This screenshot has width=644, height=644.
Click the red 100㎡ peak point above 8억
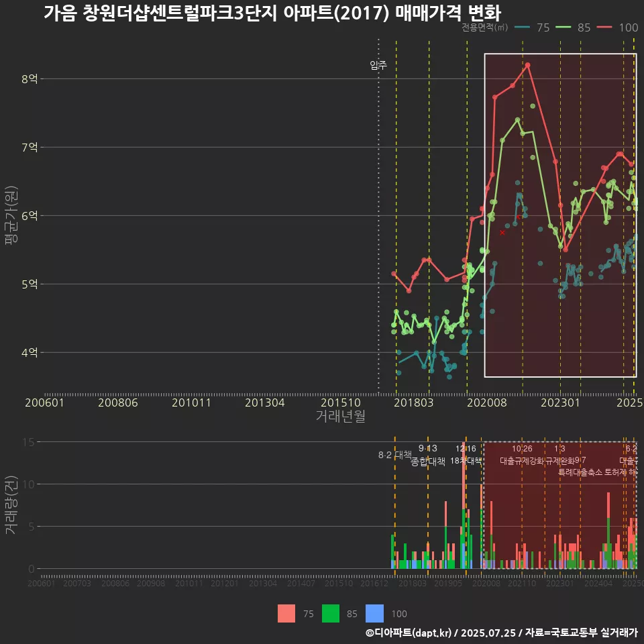click(528, 65)
